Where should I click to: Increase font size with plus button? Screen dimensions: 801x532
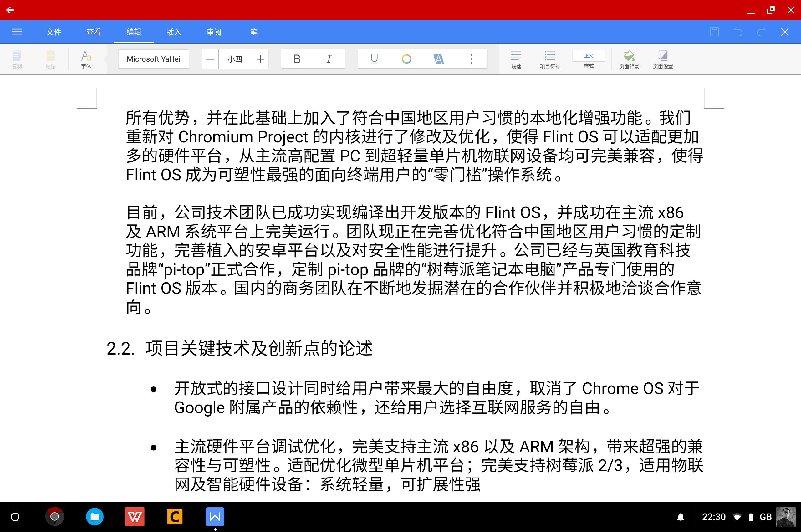(x=260, y=59)
